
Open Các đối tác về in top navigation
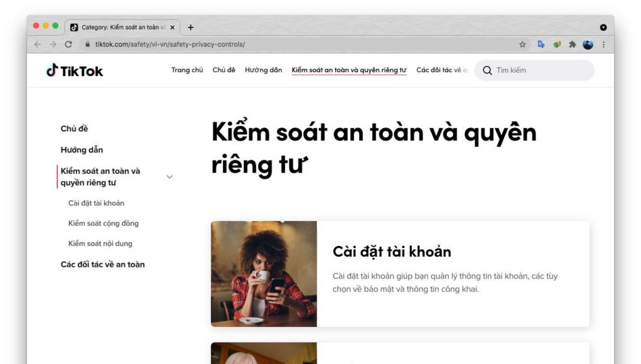(441, 70)
